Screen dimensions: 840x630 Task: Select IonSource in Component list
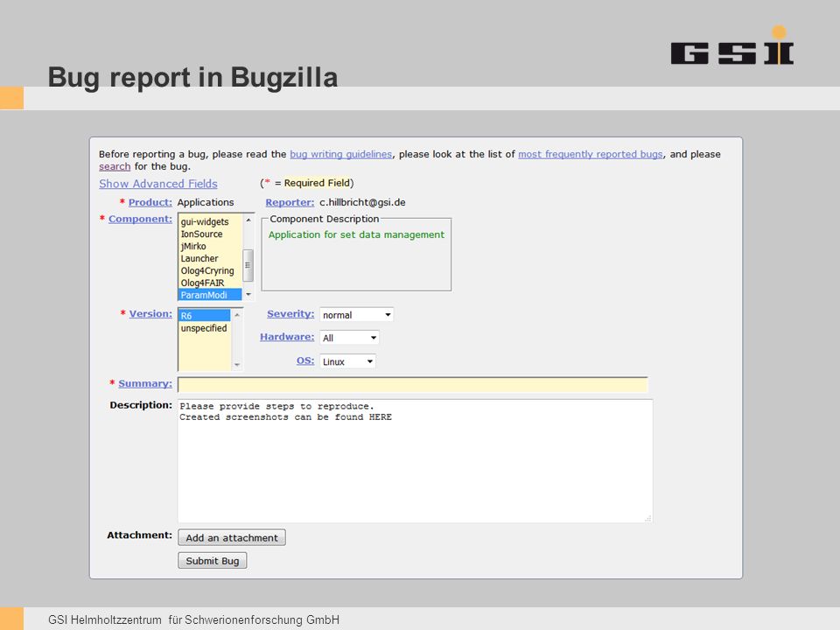tap(210, 234)
